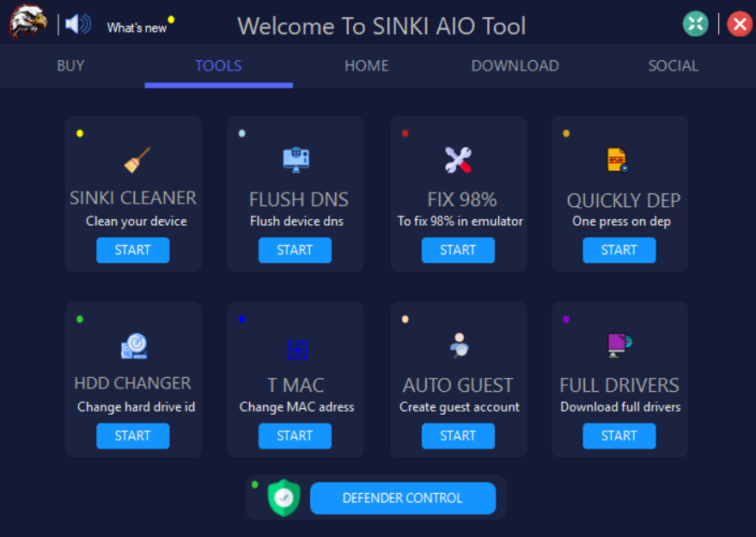Start the AUTO GUEST tool
756x537 pixels.
click(458, 436)
